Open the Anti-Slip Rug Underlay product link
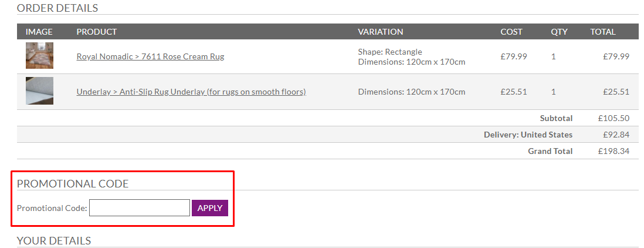This screenshot has height=248, width=644. click(x=191, y=92)
